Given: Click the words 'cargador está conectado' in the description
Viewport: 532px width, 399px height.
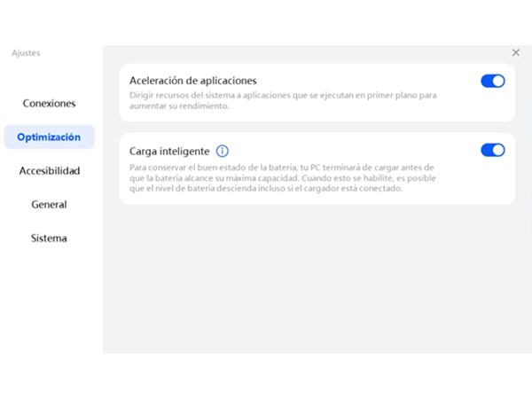Looking at the screenshot, I should (x=352, y=189).
